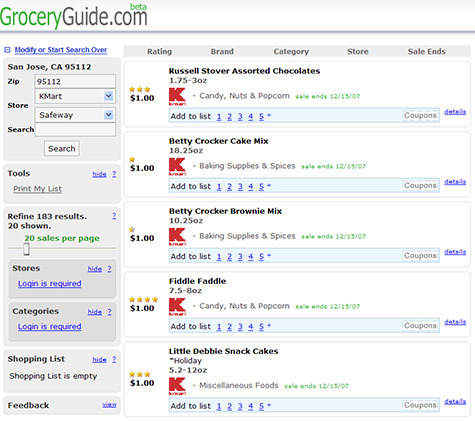Click the star rating for Russell Stover Chocolates
This screenshot has width=475, height=421.
(x=140, y=89)
